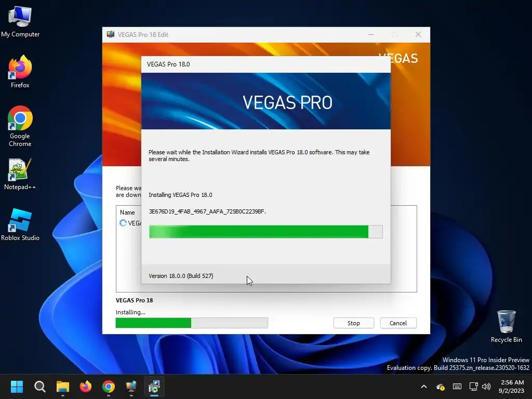
Task: Open the Recycle Bin on the desktop
Action: pos(506,326)
